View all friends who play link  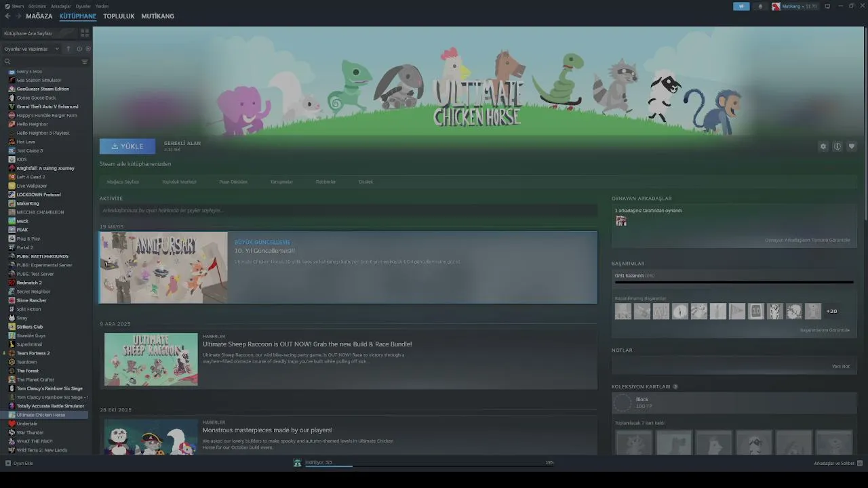807,240
